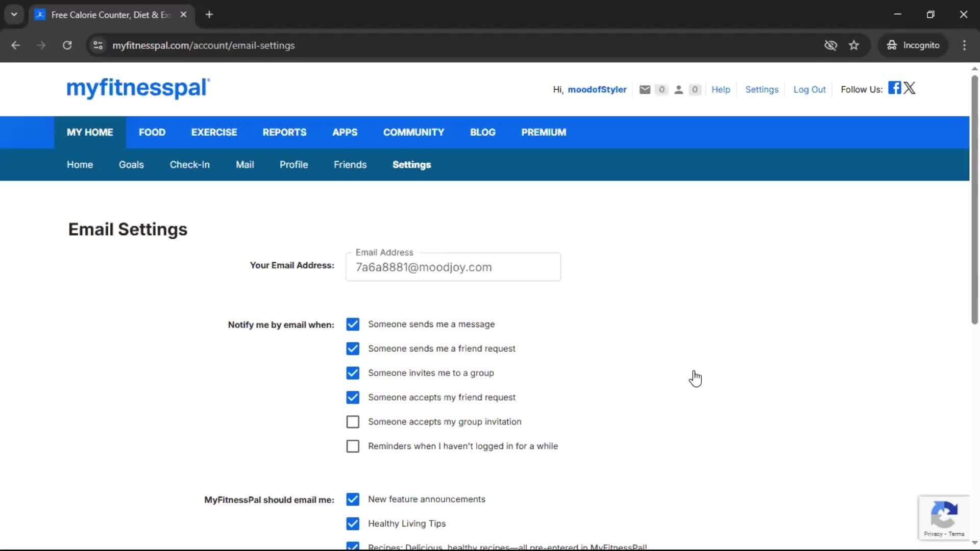Viewport: 980px width, 551px height.
Task: Open the PREMIUM main tab
Action: click(544, 132)
